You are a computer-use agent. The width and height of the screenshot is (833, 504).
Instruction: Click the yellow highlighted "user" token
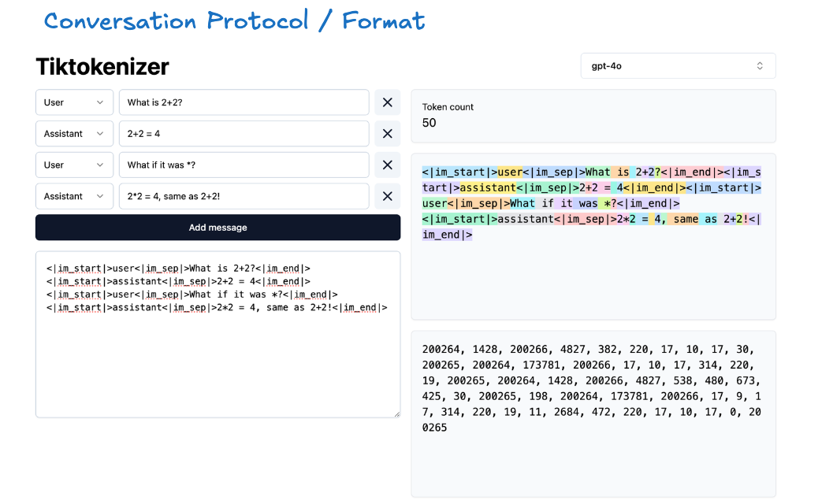511,172
